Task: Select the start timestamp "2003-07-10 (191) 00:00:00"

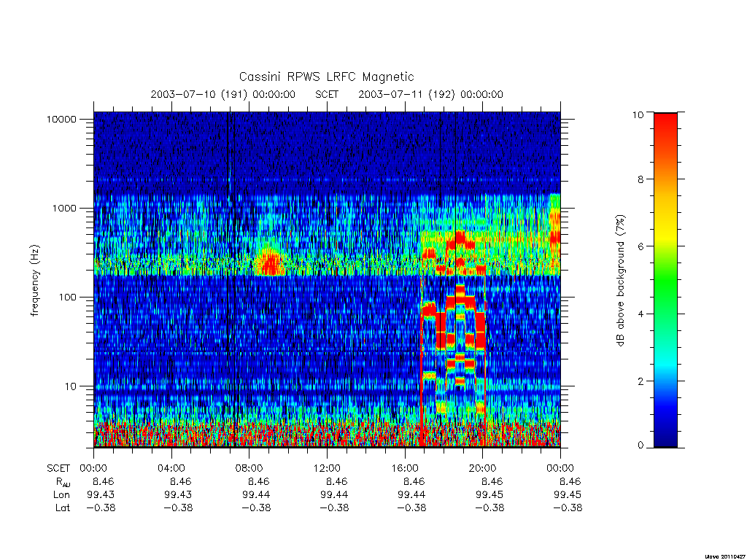Action: pos(223,94)
